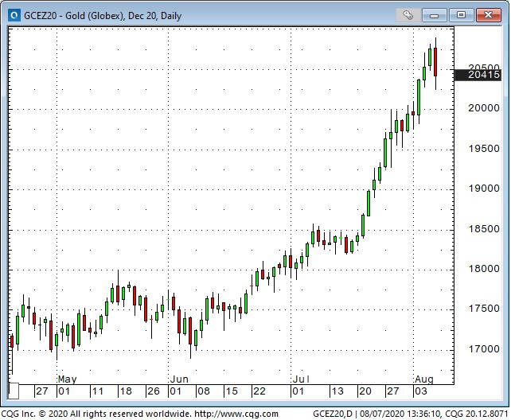511x420 pixels.
Task: Click date label 13 on time axis
Action: coord(337,391)
